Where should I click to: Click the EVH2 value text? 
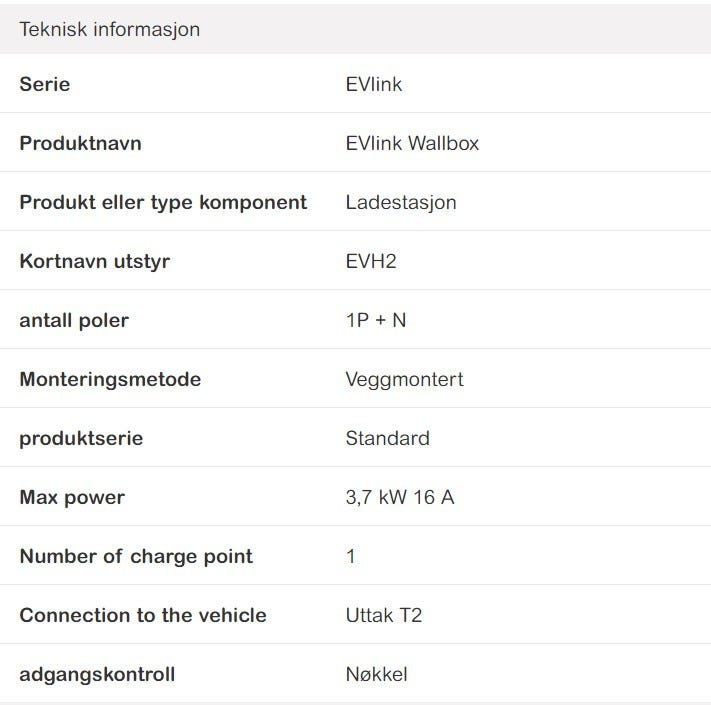click(x=371, y=261)
